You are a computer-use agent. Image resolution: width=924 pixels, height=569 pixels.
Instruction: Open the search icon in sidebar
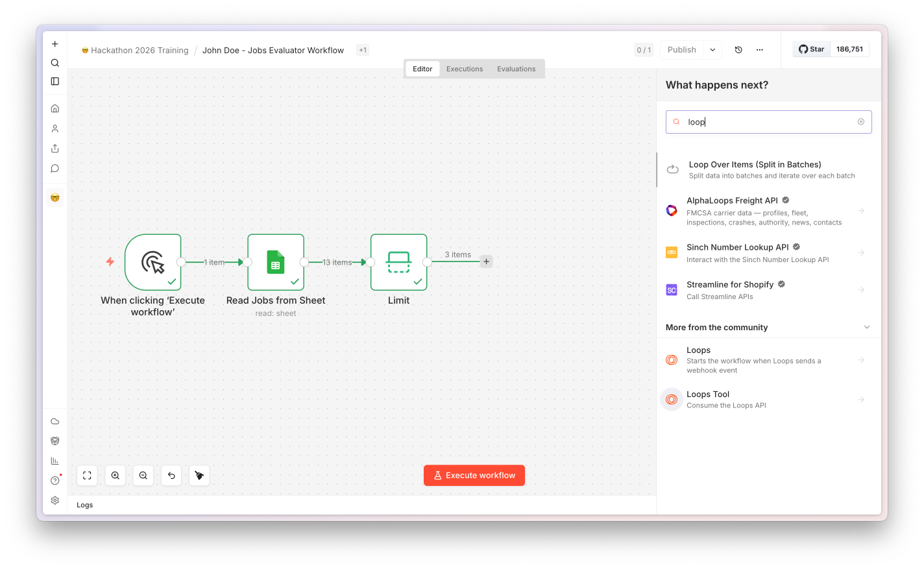click(55, 63)
